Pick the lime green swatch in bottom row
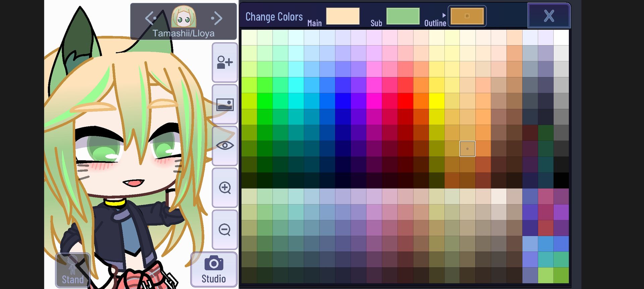The width and height of the screenshot is (644, 289). (x=546, y=275)
